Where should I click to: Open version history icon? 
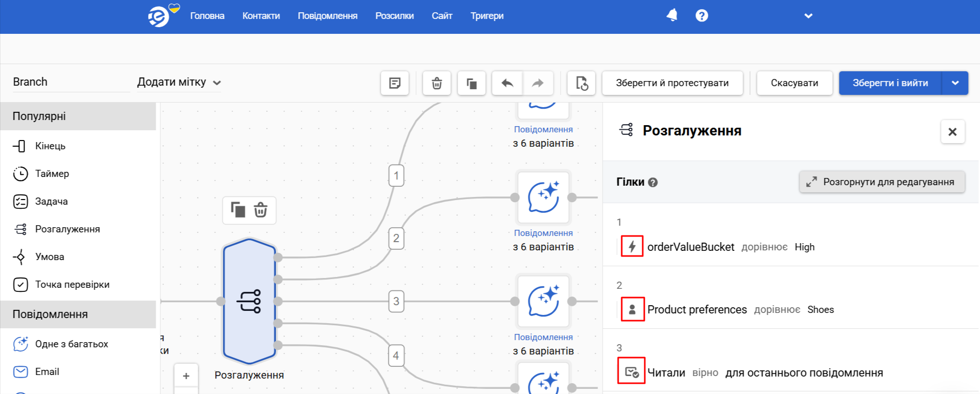[x=581, y=83]
